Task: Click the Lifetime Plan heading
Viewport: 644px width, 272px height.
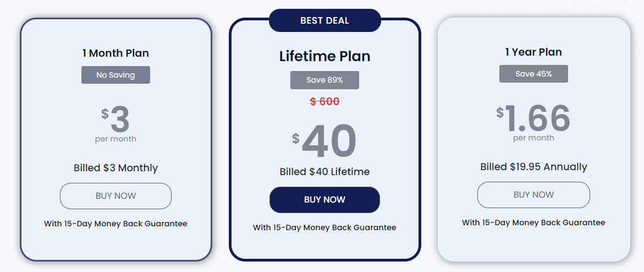Action: point(324,56)
